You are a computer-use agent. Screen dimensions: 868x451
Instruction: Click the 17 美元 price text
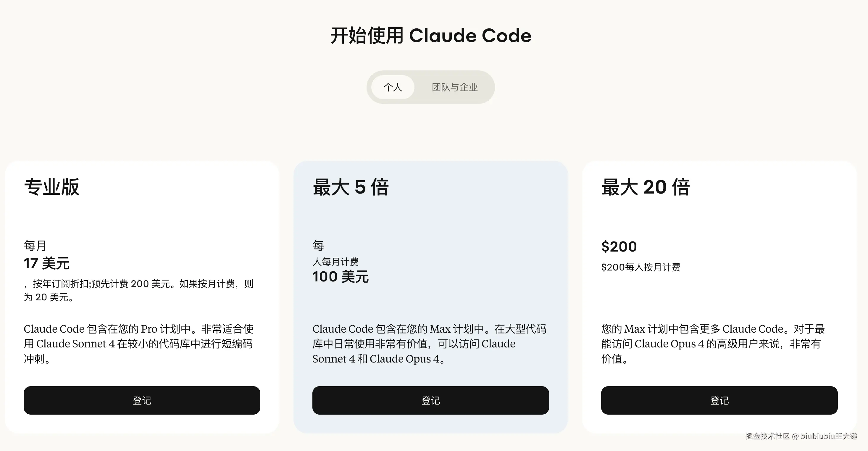click(46, 263)
